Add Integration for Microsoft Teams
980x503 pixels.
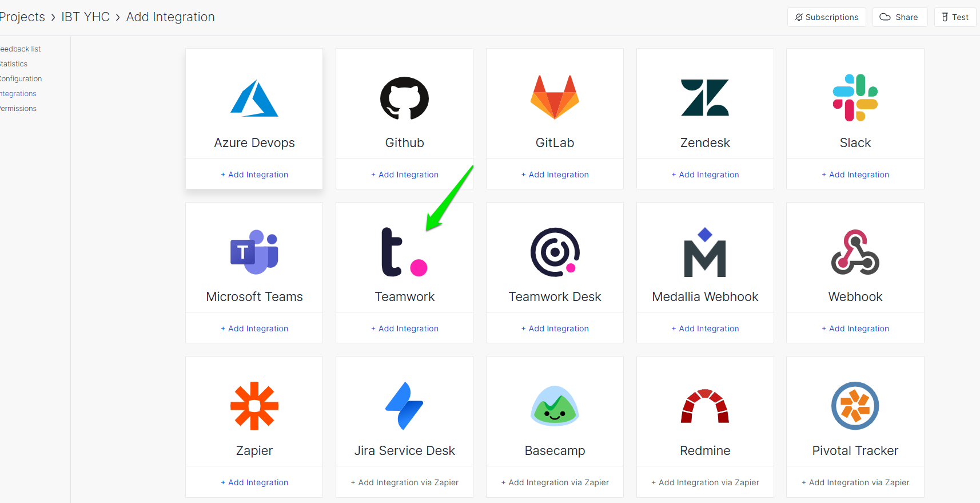tap(254, 328)
